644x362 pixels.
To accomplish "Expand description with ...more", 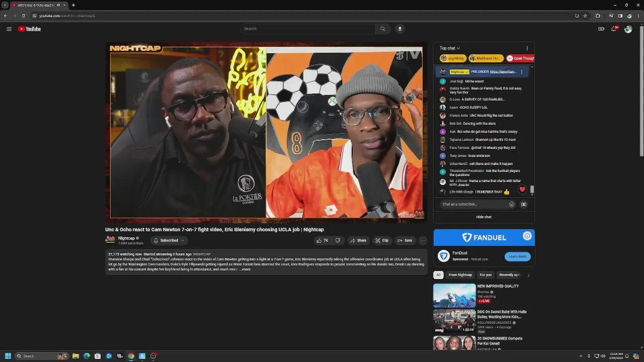I will [x=245, y=269].
